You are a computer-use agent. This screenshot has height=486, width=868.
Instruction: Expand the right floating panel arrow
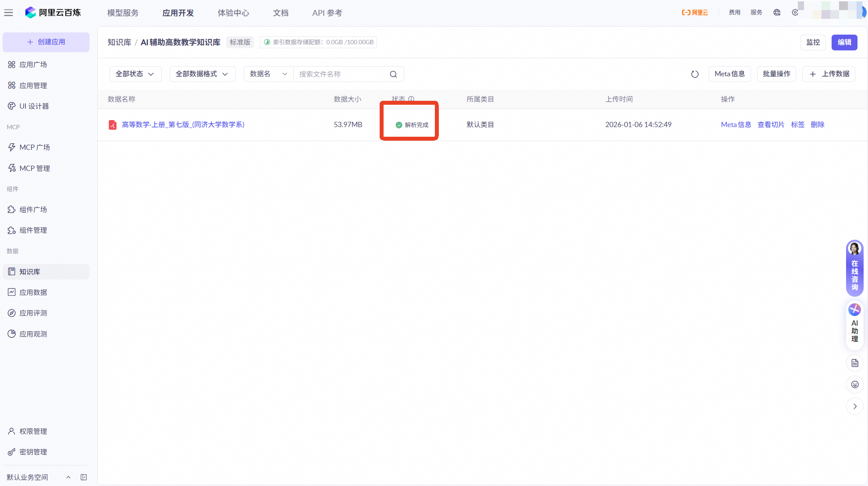click(854, 406)
